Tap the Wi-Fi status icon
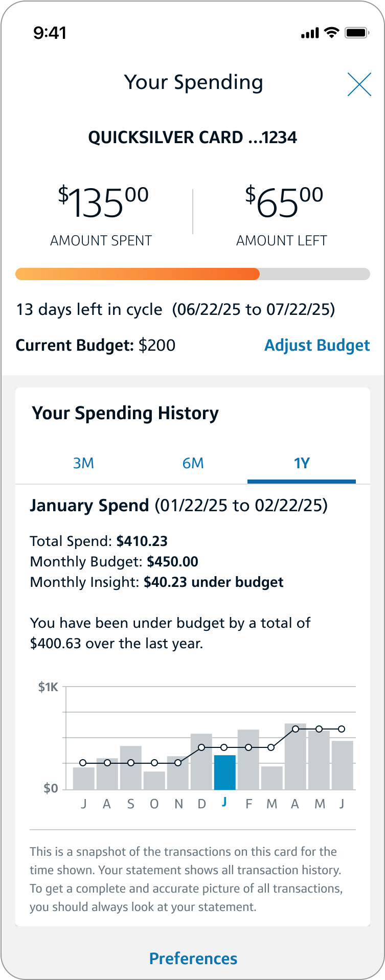385x980 pixels. coord(332,33)
